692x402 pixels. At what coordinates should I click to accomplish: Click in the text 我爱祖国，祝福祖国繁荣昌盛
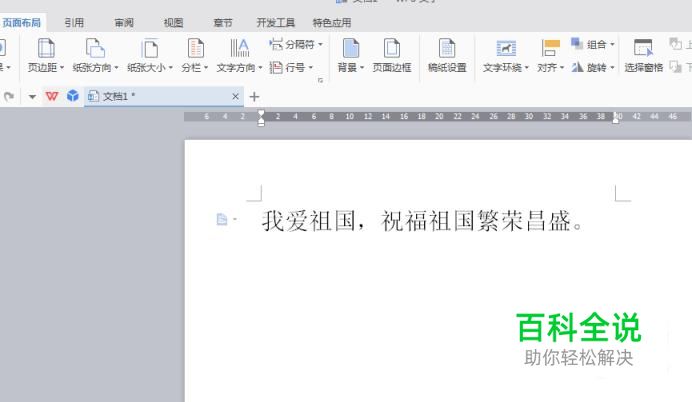(423, 221)
